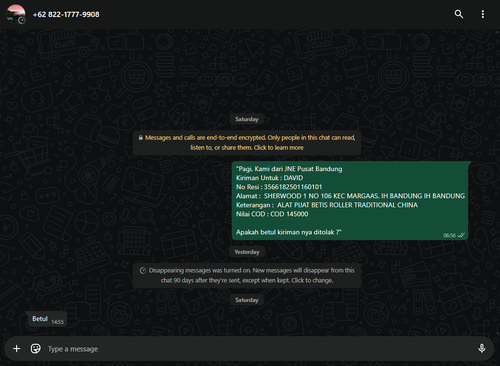Viewport: 500px width, 366px height.
Task: Open search in this chat
Action: pos(459,14)
